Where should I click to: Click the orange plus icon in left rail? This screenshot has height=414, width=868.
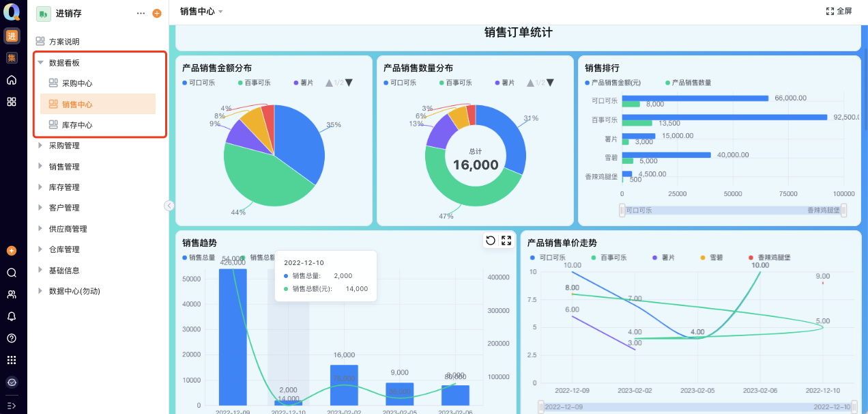12,251
